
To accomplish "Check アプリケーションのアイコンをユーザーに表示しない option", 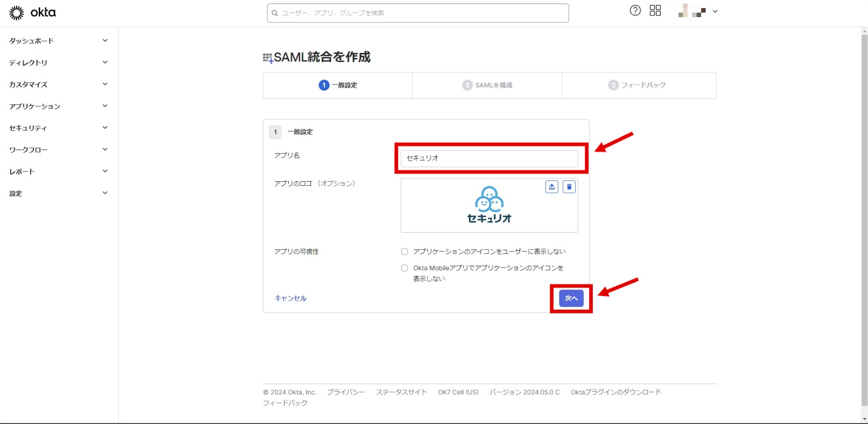I will click(x=404, y=252).
